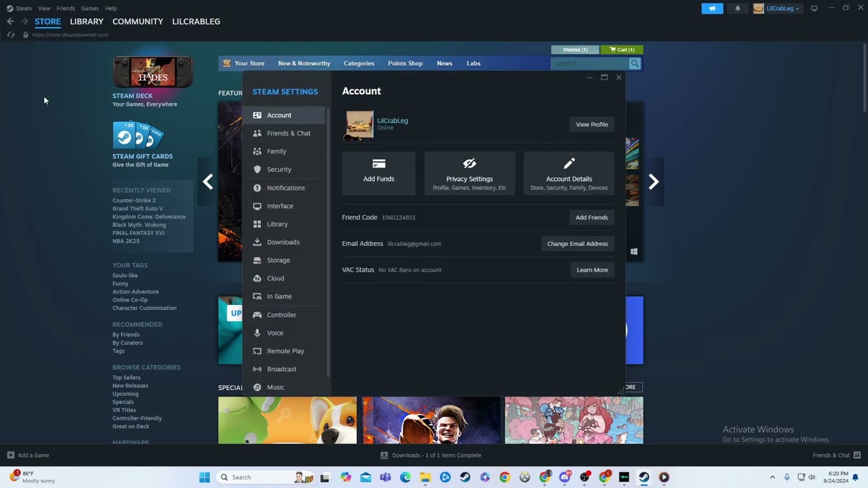Image resolution: width=868 pixels, height=488 pixels.
Task: Open Add Funds with the wallet icon
Action: (x=378, y=171)
